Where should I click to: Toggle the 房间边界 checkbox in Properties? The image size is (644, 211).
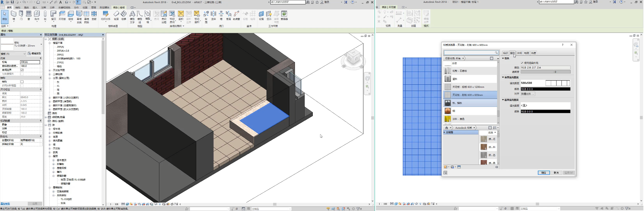click(22, 70)
